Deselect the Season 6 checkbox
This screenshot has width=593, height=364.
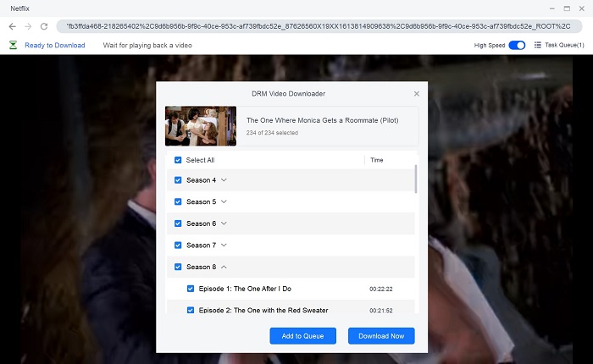coord(178,223)
